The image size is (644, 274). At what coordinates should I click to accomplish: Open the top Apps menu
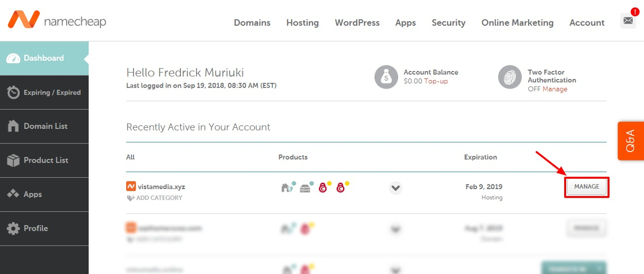pyautogui.click(x=406, y=23)
